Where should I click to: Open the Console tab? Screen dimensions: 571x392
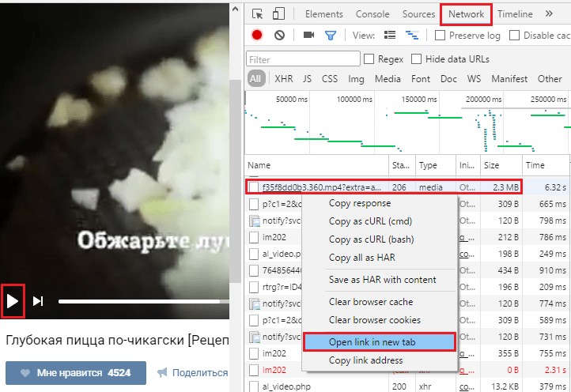[x=372, y=14]
